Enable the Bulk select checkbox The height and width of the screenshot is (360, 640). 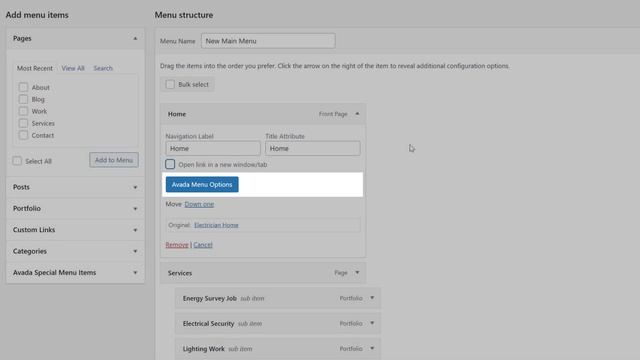coord(170,84)
